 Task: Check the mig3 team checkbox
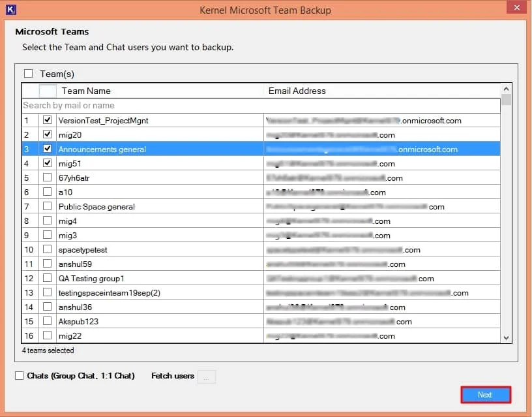coord(48,235)
